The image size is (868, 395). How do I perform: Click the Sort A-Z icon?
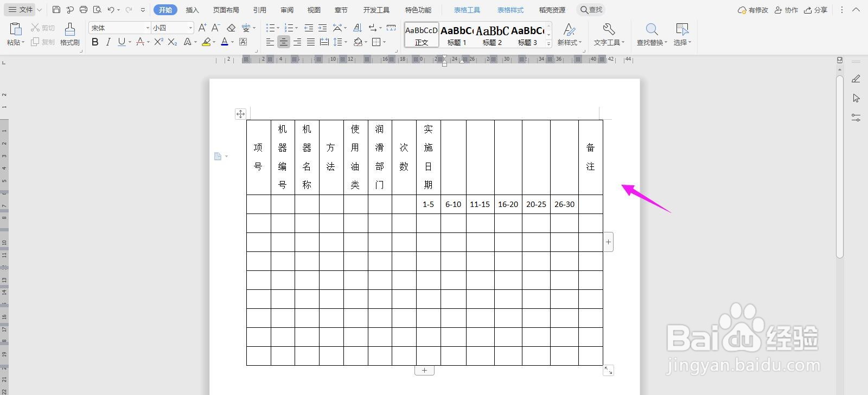coord(358,28)
